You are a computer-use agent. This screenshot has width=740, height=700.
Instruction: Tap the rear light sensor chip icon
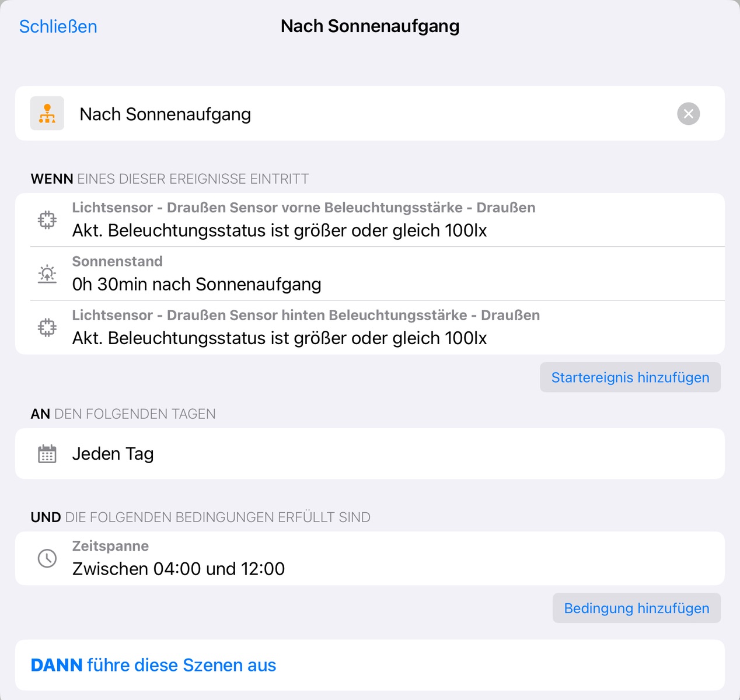tap(47, 327)
